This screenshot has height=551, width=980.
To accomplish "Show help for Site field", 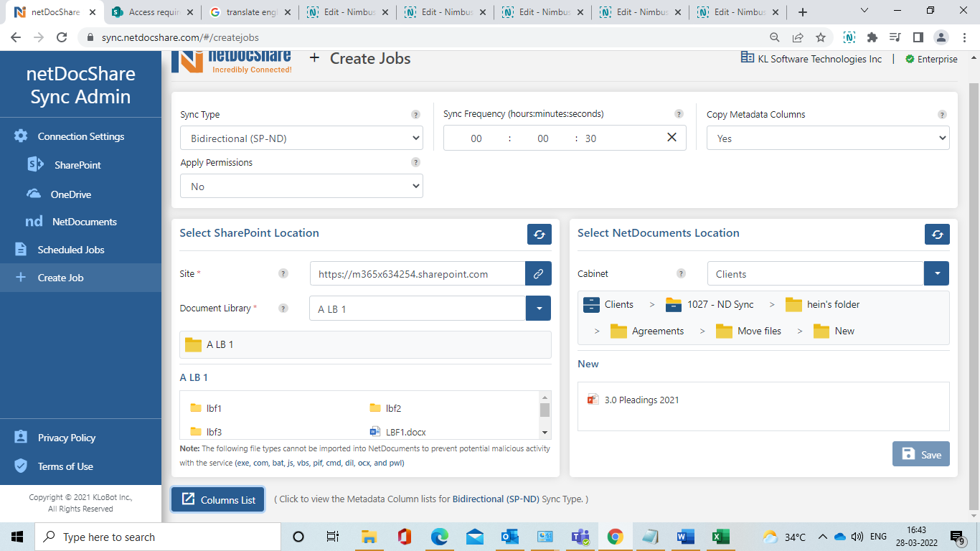I will point(283,274).
